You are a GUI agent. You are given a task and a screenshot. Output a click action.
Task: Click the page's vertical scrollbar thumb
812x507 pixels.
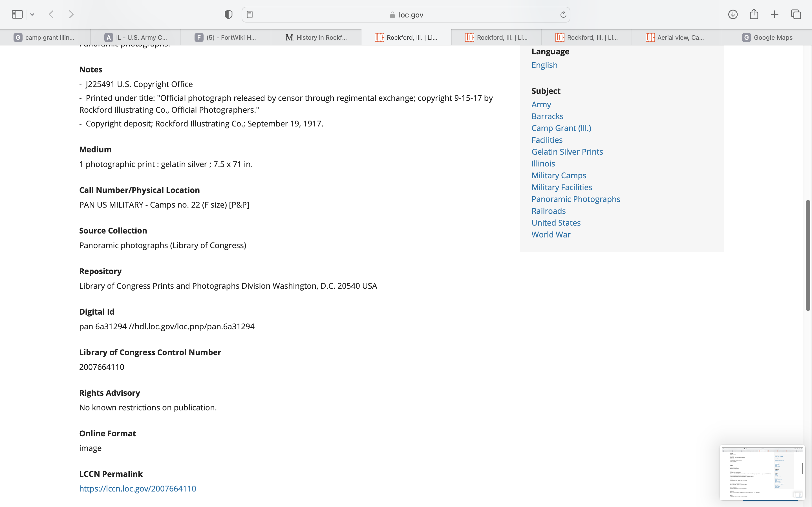point(808,255)
